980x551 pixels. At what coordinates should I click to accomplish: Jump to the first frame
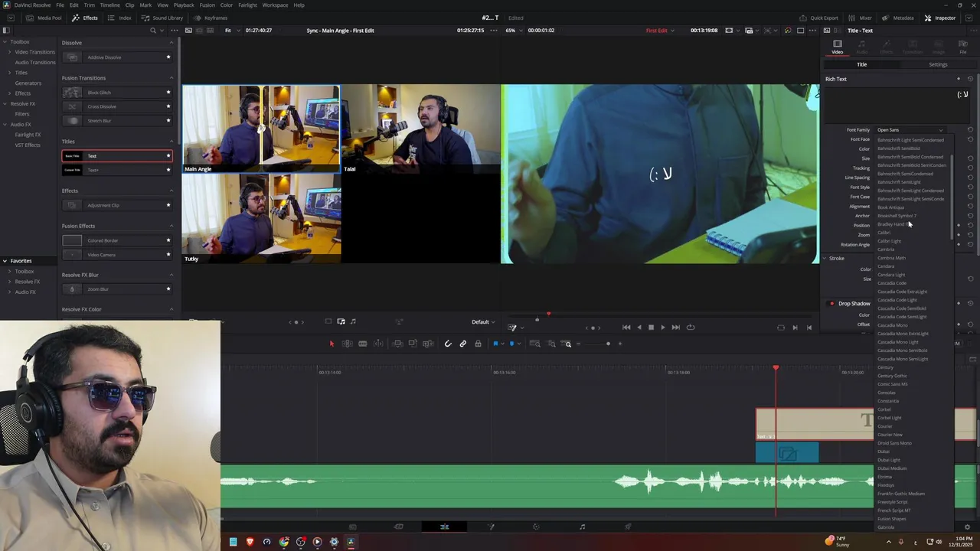[x=626, y=328]
